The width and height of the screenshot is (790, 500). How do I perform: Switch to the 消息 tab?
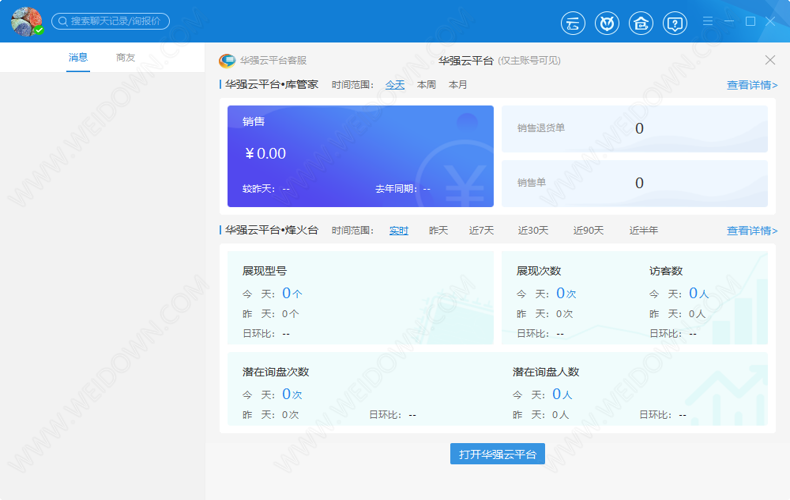[78, 58]
